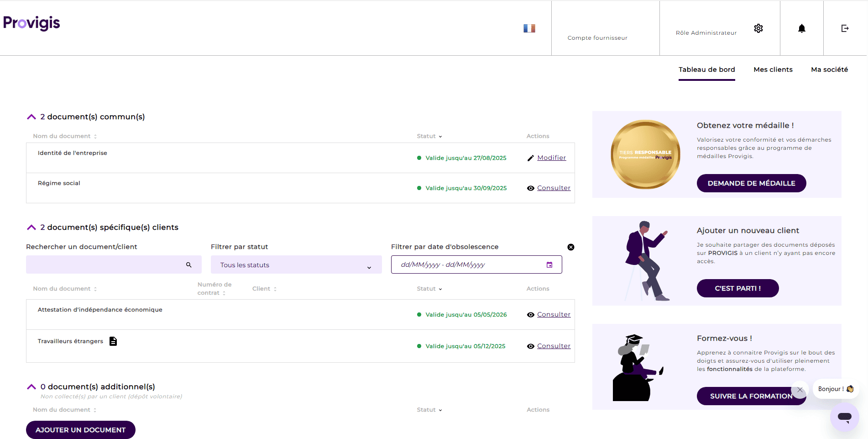The image size is (868, 439).
Task: Open notifications bell icon
Action: click(802, 28)
